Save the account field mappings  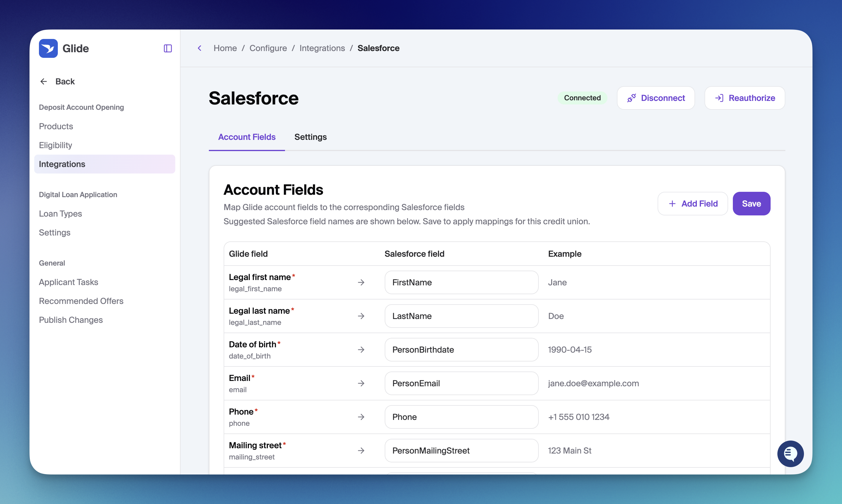(x=751, y=204)
